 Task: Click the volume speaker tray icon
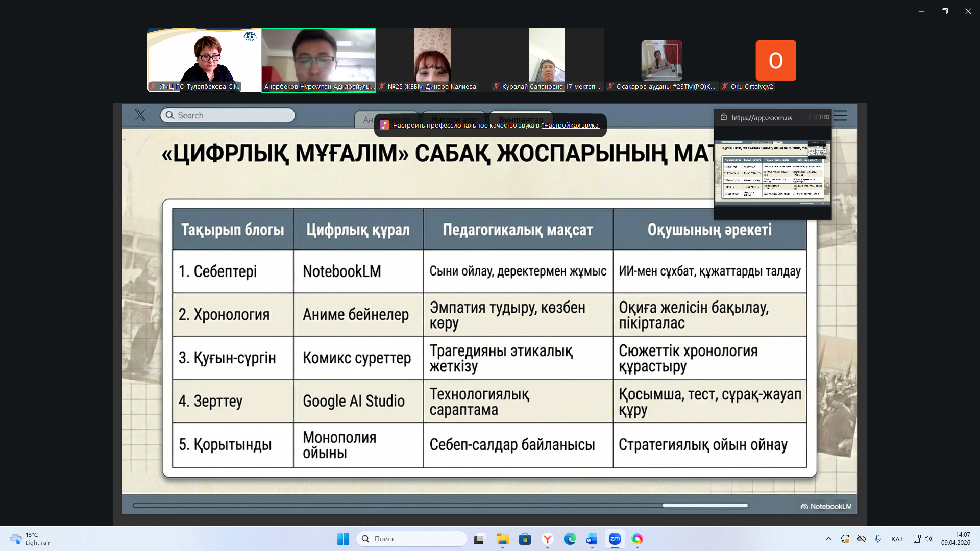[928, 539]
